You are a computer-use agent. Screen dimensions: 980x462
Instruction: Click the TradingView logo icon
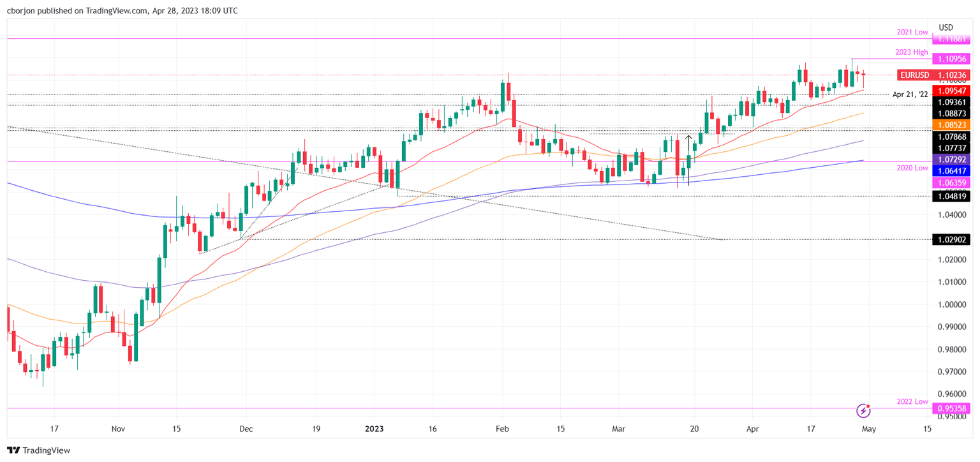13,450
